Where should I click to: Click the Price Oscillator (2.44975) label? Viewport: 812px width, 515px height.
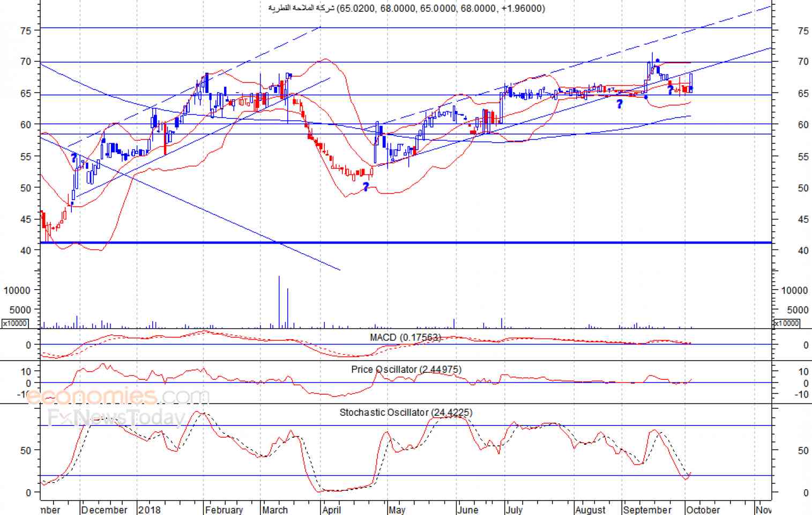click(406, 370)
